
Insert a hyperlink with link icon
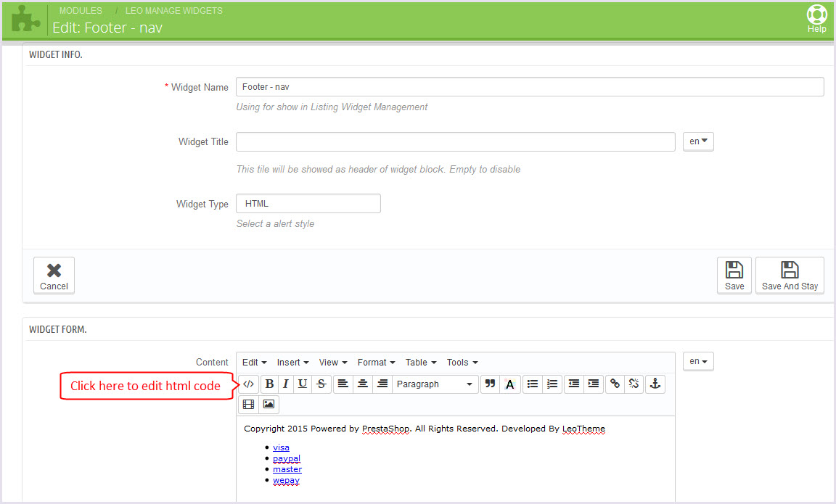[615, 384]
